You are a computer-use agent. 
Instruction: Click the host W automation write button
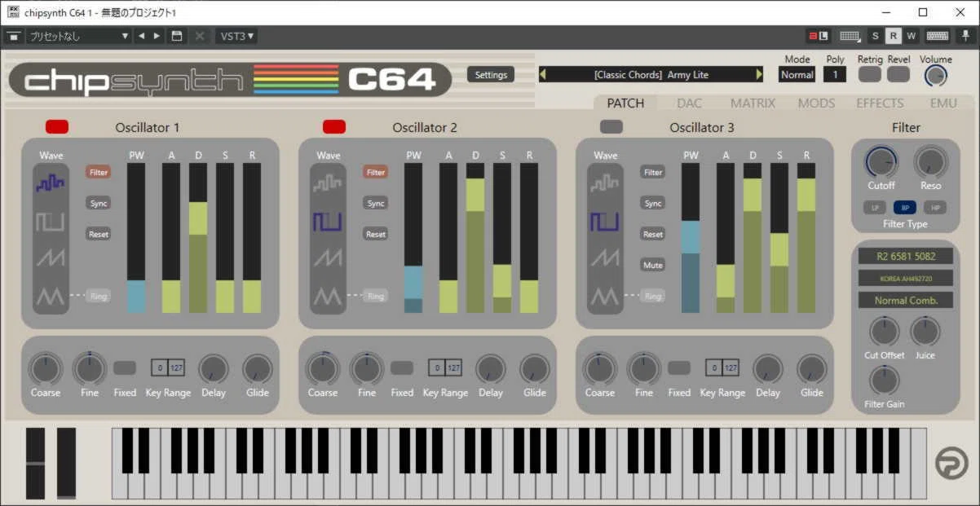pyautogui.click(x=911, y=36)
